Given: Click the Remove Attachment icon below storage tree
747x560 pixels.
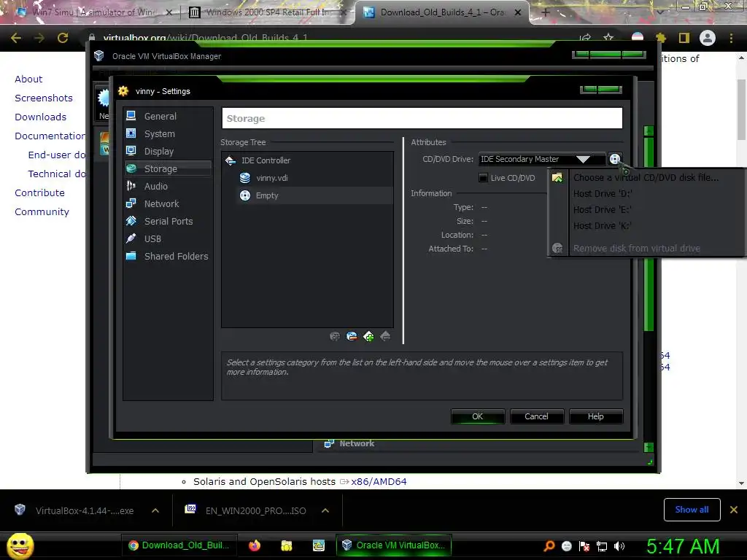Looking at the screenshot, I should pyautogui.click(x=352, y=337).
